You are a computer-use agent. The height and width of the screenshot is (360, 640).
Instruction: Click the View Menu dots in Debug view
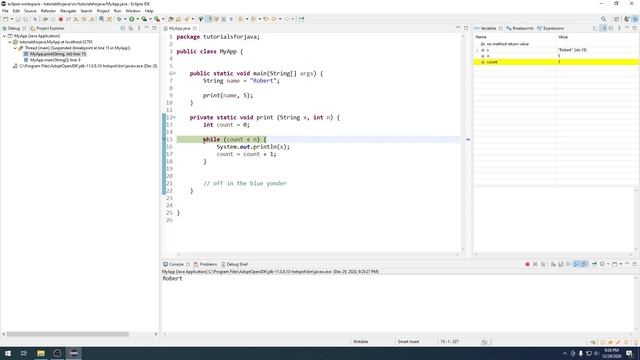pyautogui.click(x=139, y=28)
